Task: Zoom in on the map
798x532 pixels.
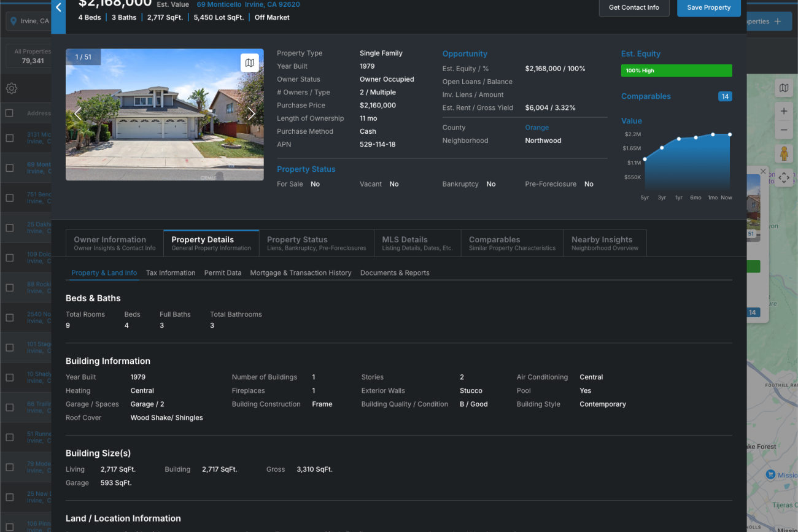Action: (x=784, y=112)
